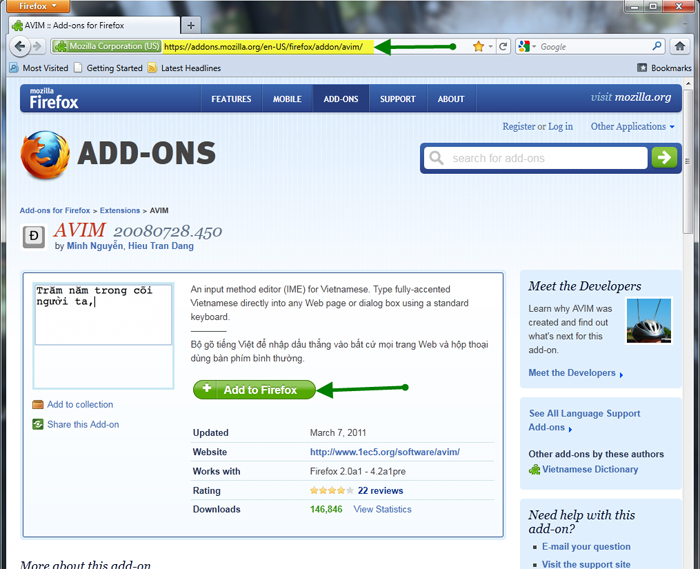The height and width of the screenshot is (569, 700).
Task: Open the SUPPORT navigation item
Action: coord(398,99)
